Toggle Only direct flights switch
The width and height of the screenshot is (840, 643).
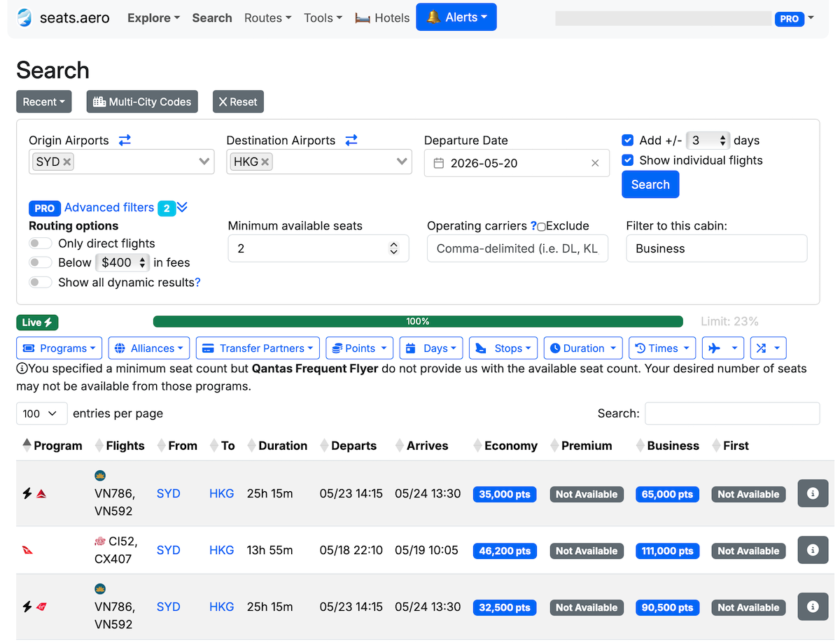point(41,243)
